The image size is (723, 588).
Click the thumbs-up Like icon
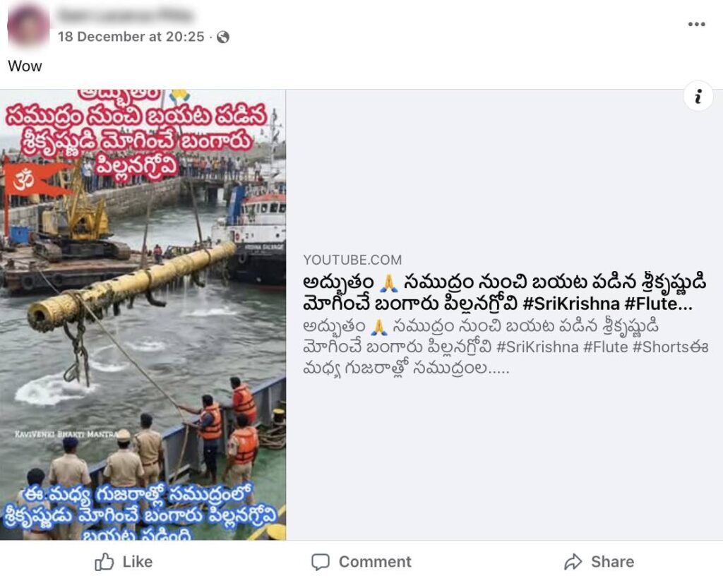tap(104, 562)
